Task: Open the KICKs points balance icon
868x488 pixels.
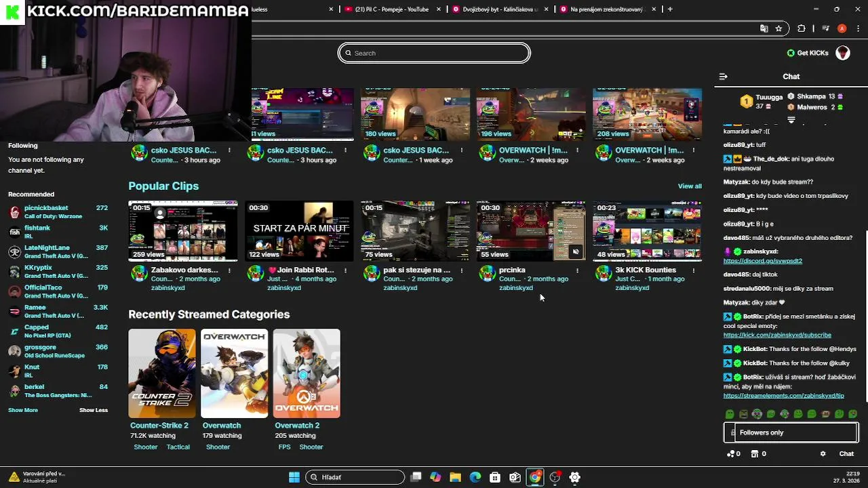Action: coord(733,454)
